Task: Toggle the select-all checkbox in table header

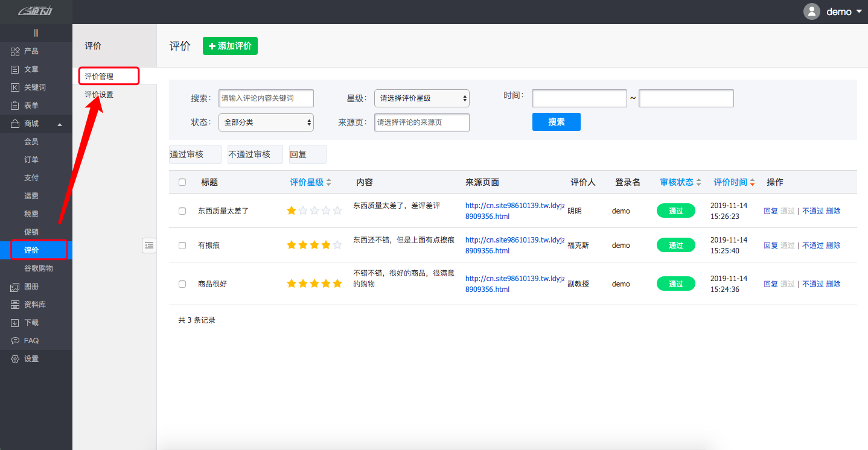Action: 182,182
